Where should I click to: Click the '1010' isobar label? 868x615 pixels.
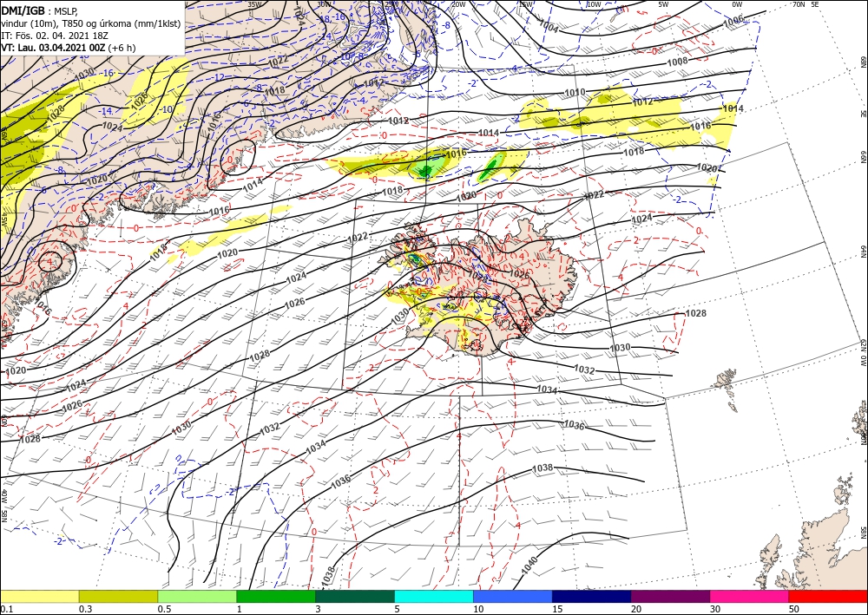575,92
